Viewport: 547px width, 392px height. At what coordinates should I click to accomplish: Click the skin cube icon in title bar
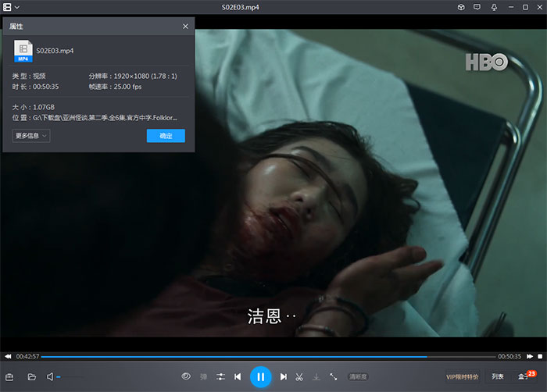pos(461,7)
